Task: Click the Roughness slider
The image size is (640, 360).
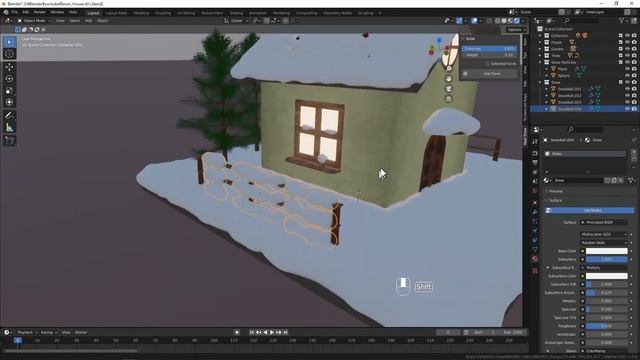Action: (607, 326)
